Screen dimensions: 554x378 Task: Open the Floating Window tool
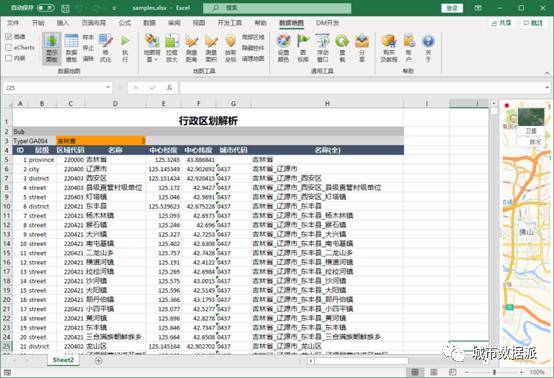click(x=323, y=48)
